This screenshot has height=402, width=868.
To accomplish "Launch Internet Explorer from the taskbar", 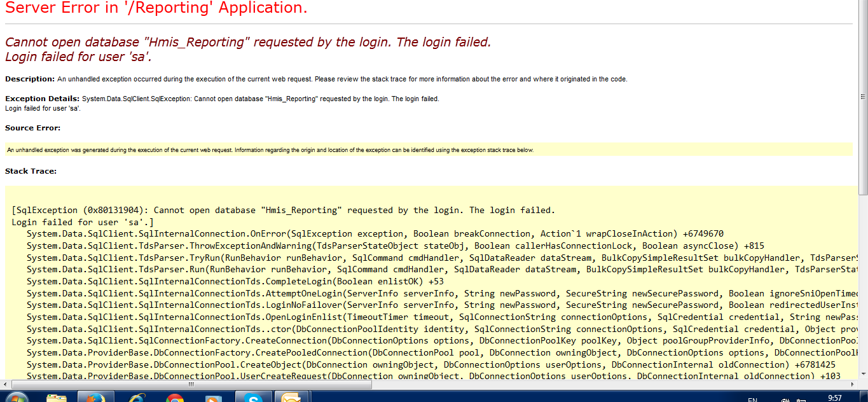I will 135,398.
